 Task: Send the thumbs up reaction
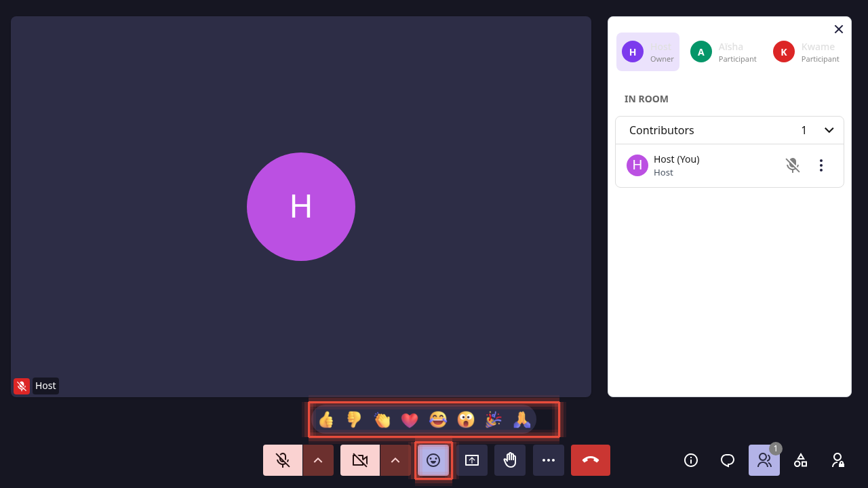pos(326,420)
